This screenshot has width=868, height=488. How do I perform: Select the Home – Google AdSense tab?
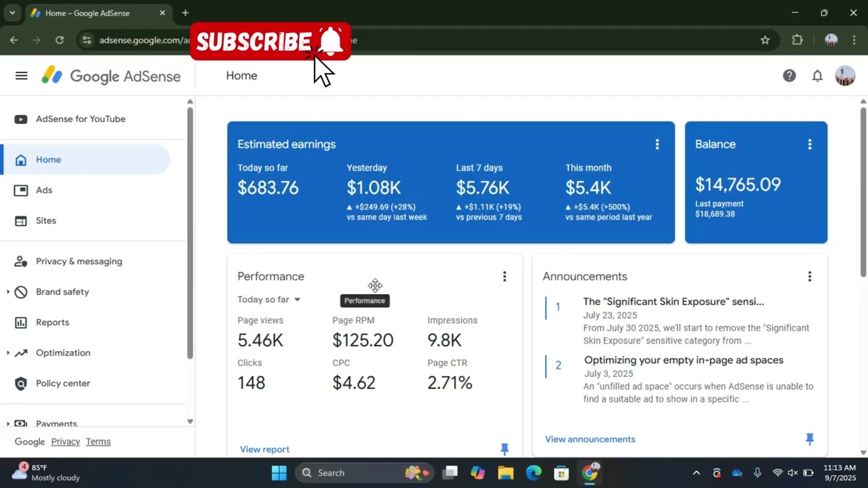coord(98,13)
